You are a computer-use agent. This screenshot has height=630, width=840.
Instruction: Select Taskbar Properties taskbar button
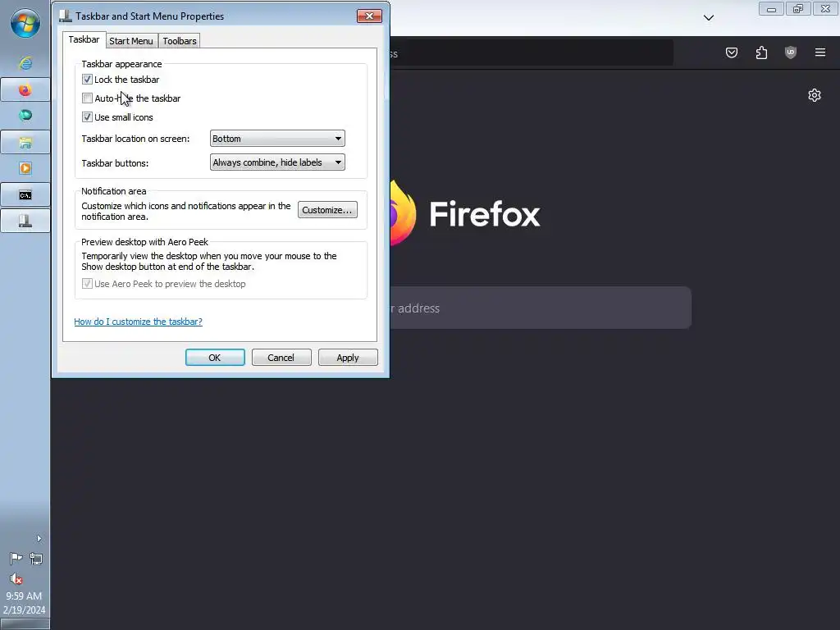tap(25, 221)
